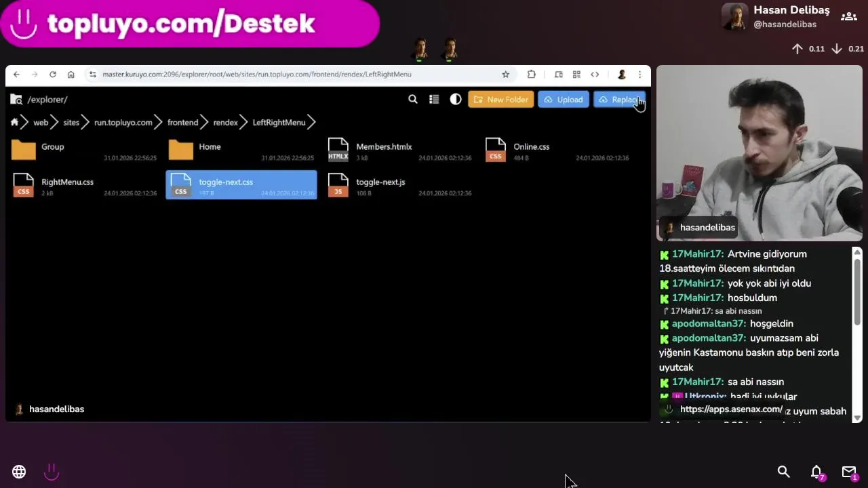Select the LeftRightMenu breadcrumb
This screenshot has width=868, height=488.
279,123
